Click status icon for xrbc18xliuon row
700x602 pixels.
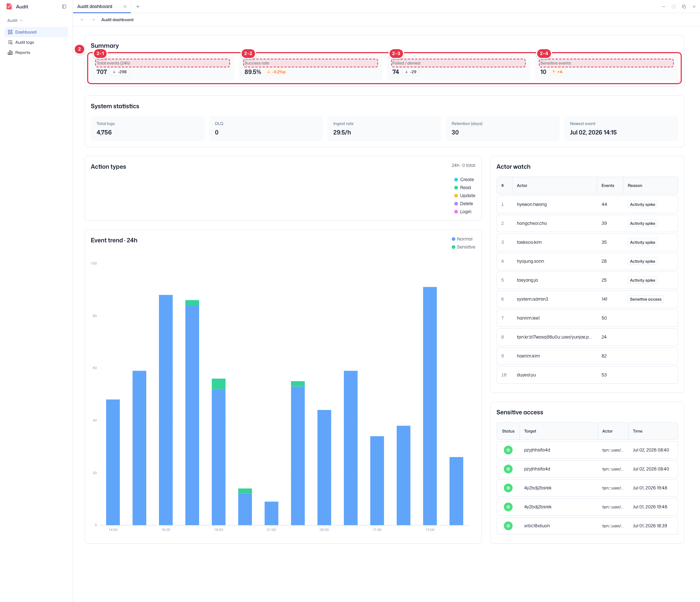tap(508, 526)
